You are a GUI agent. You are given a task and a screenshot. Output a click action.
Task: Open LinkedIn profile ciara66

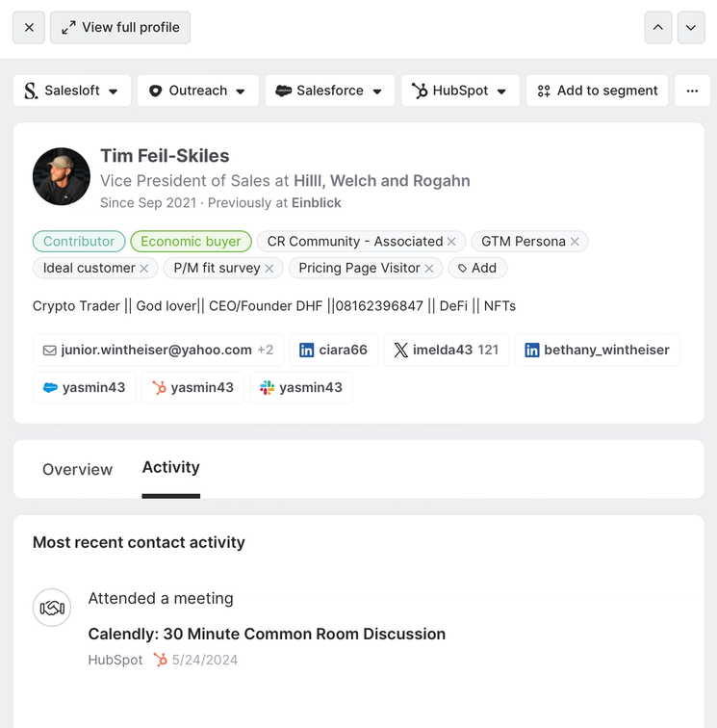tap(333, 351)
